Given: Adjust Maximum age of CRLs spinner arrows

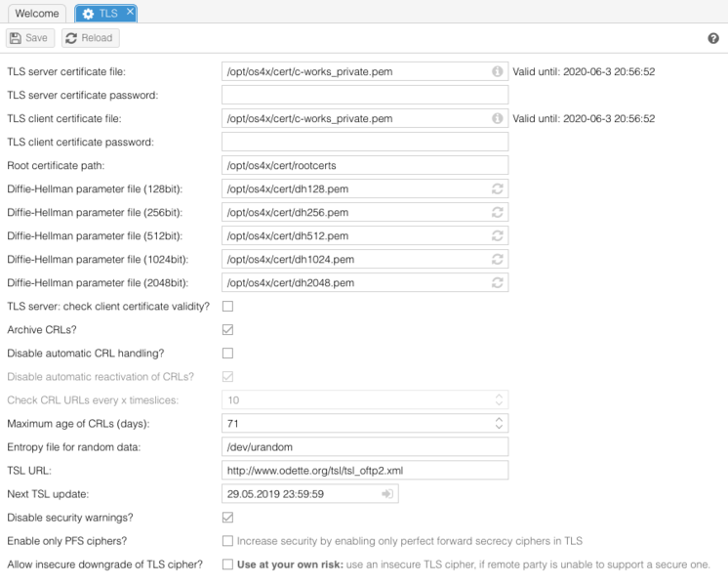Looking at the screenshot, I should (x=499, y=424).
